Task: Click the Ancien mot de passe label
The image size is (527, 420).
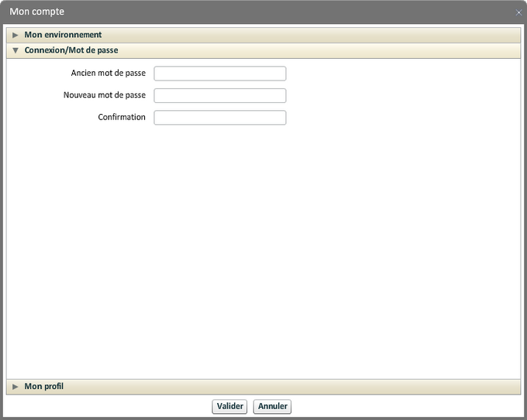Action: tap(108, 74)
